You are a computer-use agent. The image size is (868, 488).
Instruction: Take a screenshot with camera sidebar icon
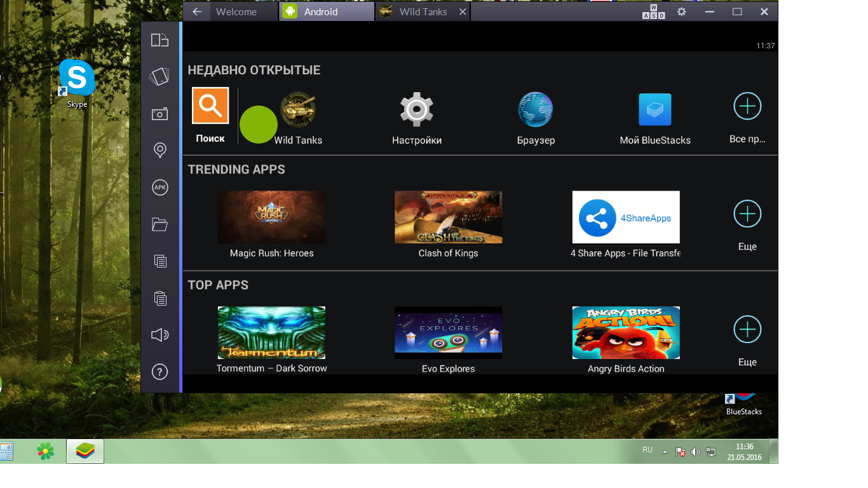pos(159,114)
